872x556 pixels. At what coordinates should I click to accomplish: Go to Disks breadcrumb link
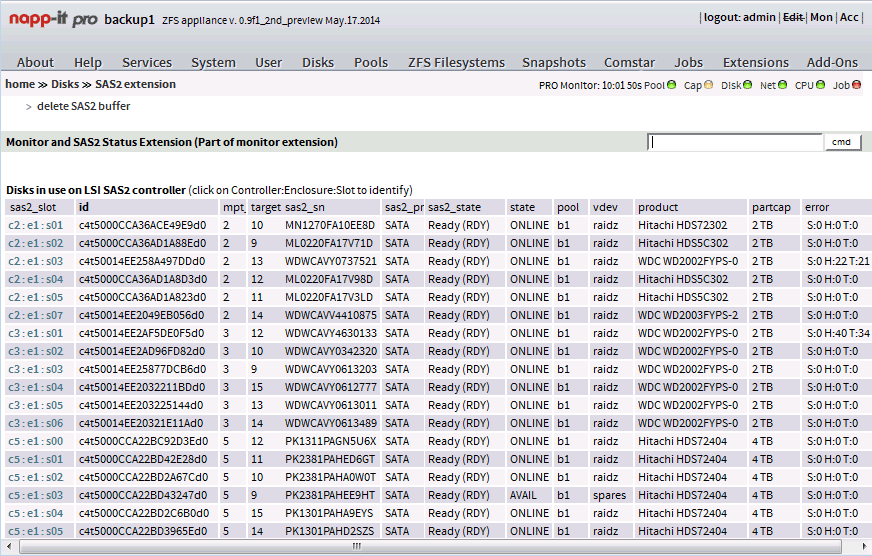(65, 84)
